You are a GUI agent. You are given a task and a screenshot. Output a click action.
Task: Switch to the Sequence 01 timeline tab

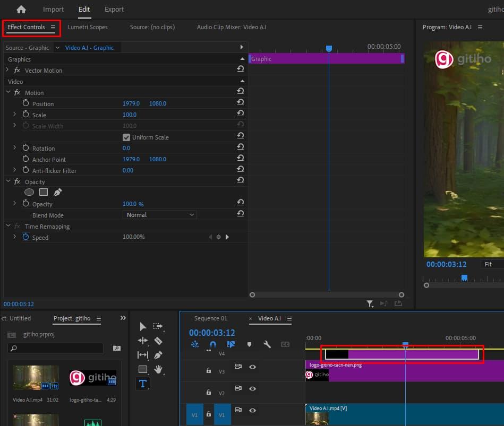coord(210,318)
